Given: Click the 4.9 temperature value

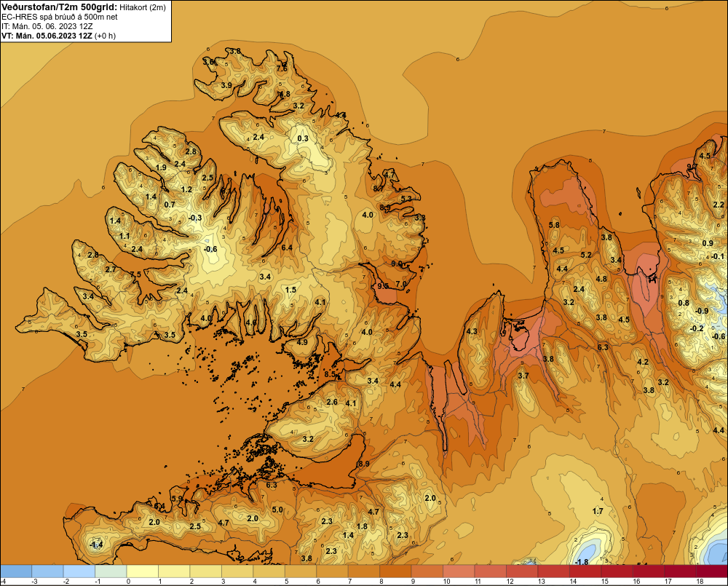Looking at the screenshot, I should click(302, 342).
